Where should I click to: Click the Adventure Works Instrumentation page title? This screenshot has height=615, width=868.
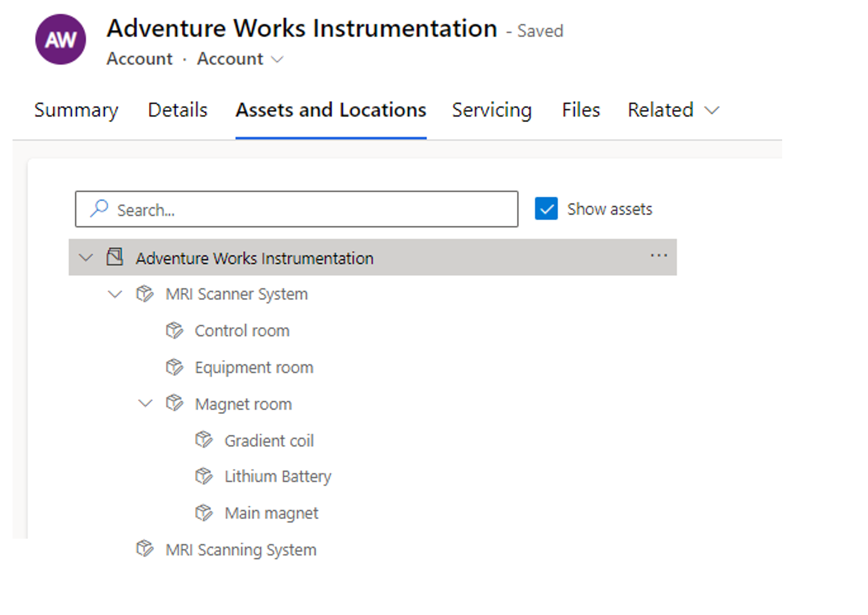pyautogui.click(x=302, y=28)
